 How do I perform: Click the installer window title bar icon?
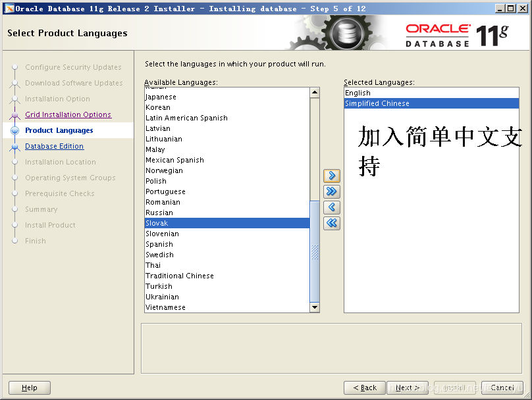pyautogui.click(x=9, y=9)
